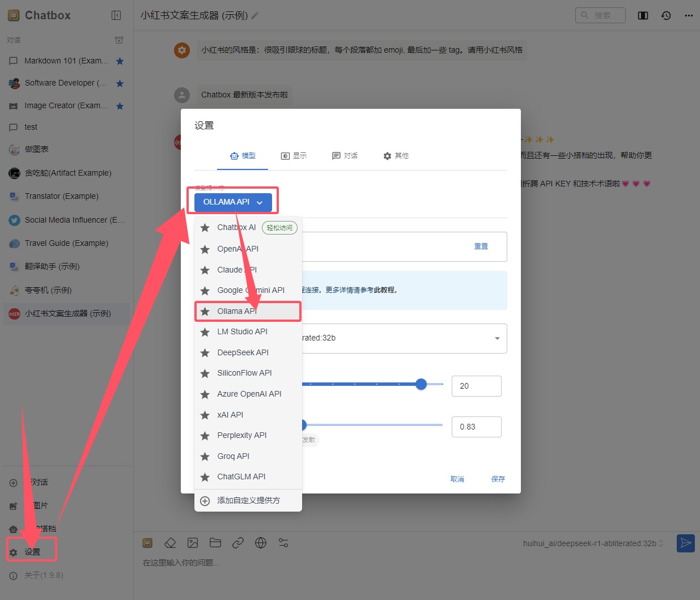Click the context count field showing 20
700x600 pixels.
coord(477,386)
